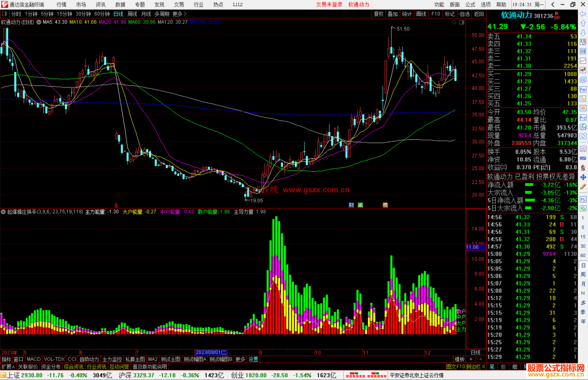The width and height of the screenshot is (588, 380).
Task: Open the F10 company info sidebar icon
Action: (583, 89)
